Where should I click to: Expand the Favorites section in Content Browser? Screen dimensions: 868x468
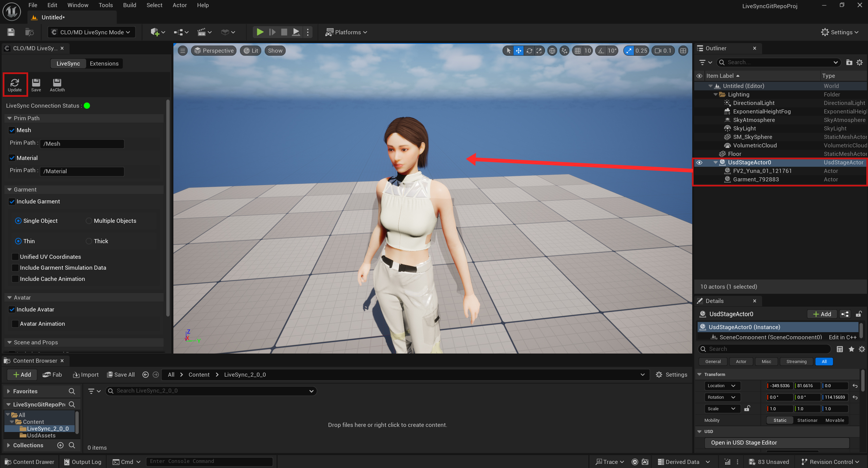(8, 391)
